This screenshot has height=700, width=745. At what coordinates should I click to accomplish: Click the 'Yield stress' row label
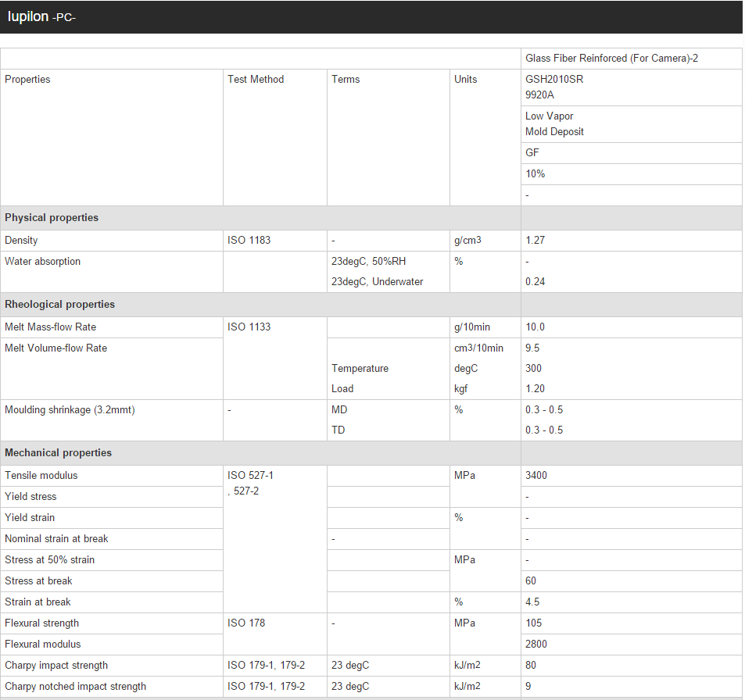[112, 497]
